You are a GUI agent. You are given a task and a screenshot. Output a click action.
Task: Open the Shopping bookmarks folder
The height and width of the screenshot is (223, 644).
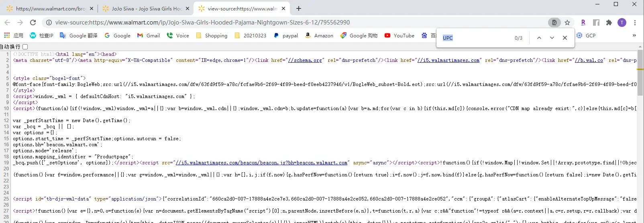212,35
